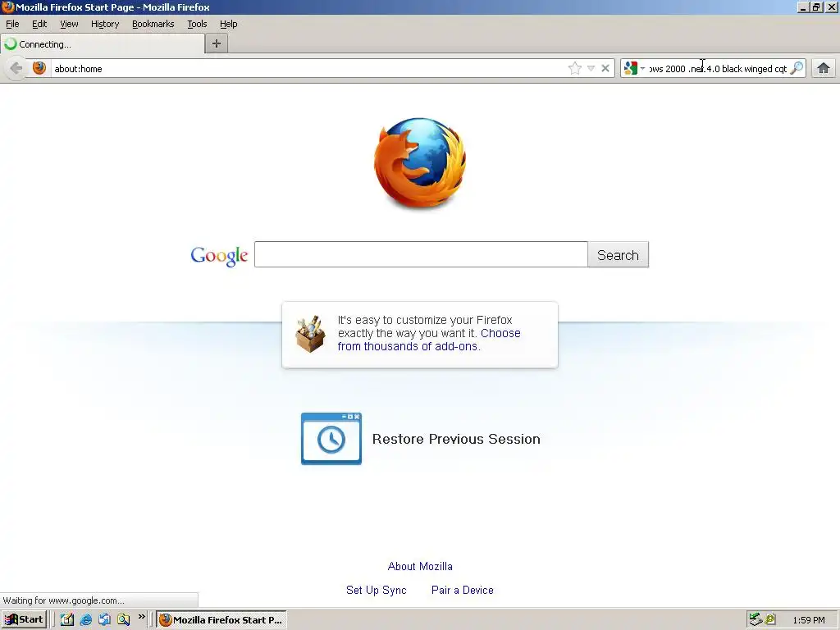Restore down the Firefox window
Image resolution: width=840 pixels, height=630 pixels.
tap(816, 7)
